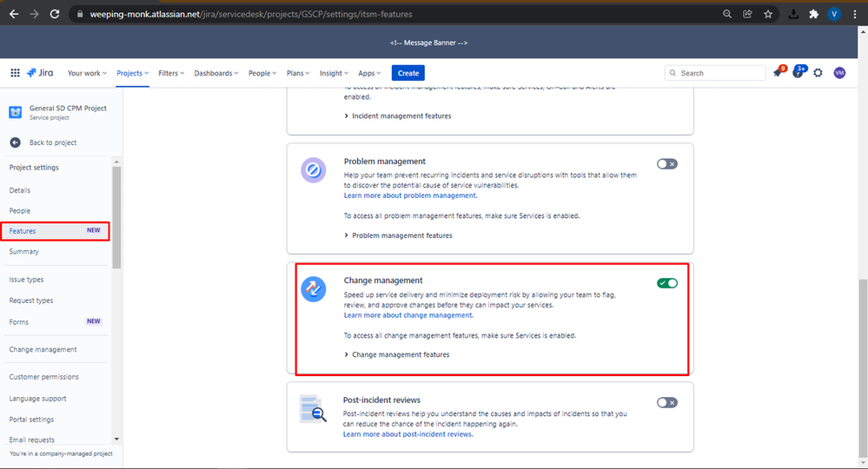The width and height of the screenshot is (868, 469).
Task: Open Learn more about change management link
Action: (x=408, y=315)
